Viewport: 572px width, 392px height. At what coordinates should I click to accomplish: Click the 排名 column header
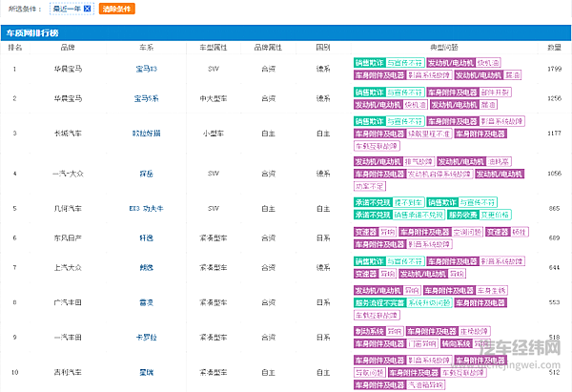(15, 48)
